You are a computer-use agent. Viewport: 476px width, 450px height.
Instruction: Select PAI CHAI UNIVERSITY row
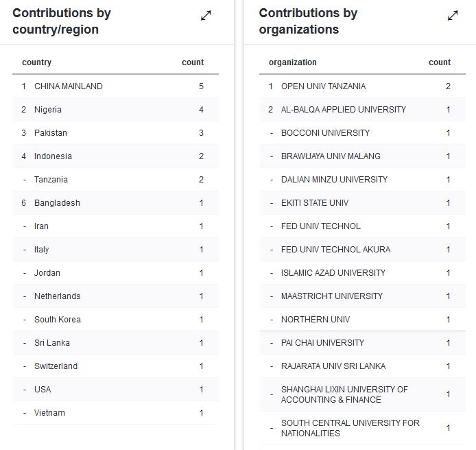pyautogui.click(x=322, y=343)
